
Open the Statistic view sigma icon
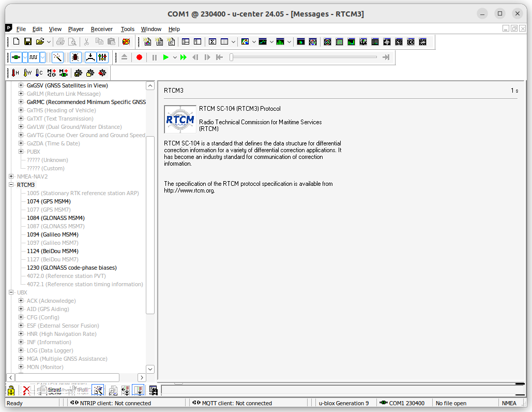(212, 41)
